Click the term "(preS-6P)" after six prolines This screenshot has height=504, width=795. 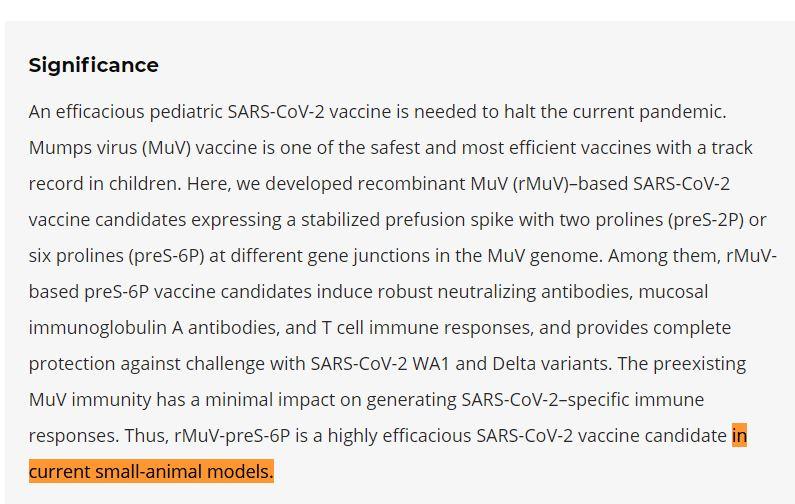click(x=166, y=256)
